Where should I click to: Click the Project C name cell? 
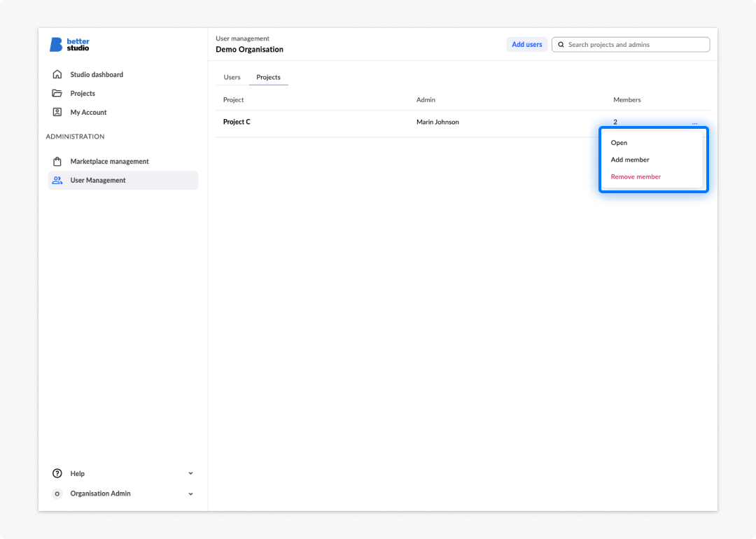[237, 122]
